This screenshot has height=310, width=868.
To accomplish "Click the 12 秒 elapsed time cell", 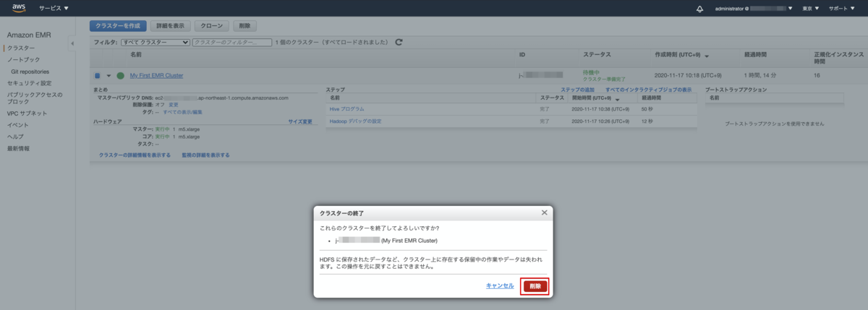I will pyautogui.click(x=648, y=121).
